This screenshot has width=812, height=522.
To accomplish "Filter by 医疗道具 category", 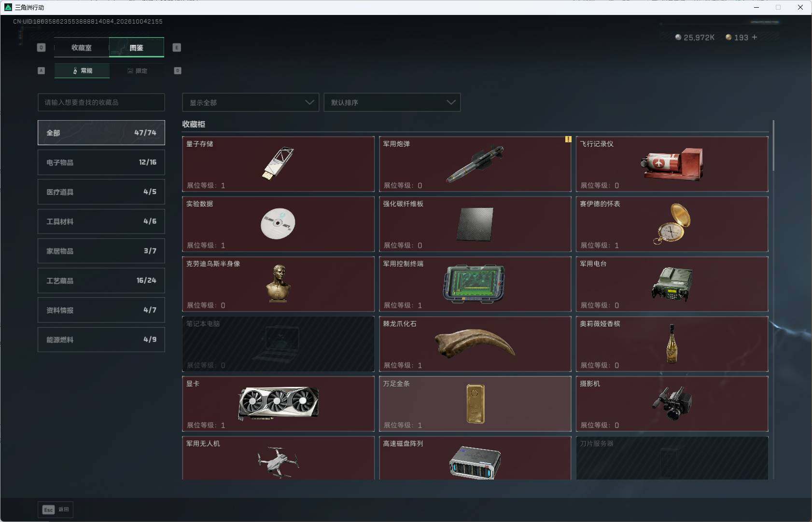I will (101, 192).
